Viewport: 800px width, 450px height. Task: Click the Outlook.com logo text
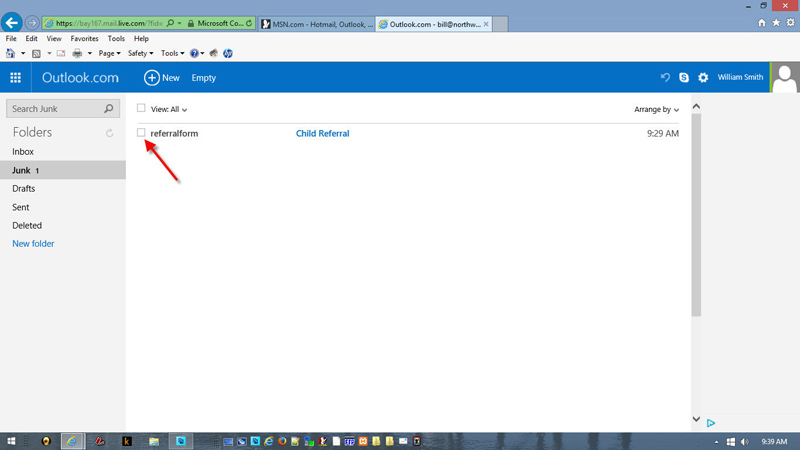[x=80, y=78]
